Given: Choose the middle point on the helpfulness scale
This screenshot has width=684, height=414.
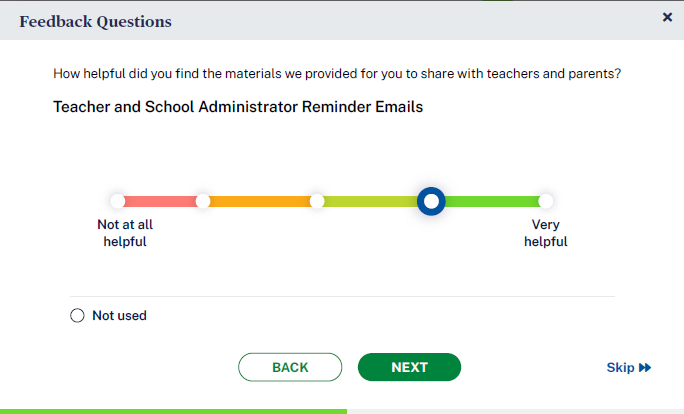Looking at the screenshot, I should pos(317,201).
